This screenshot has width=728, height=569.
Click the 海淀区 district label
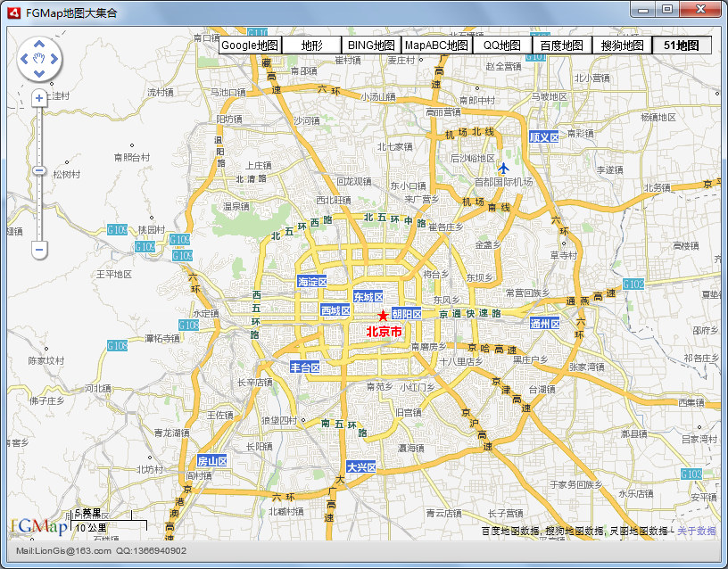(x=312, y=281)
